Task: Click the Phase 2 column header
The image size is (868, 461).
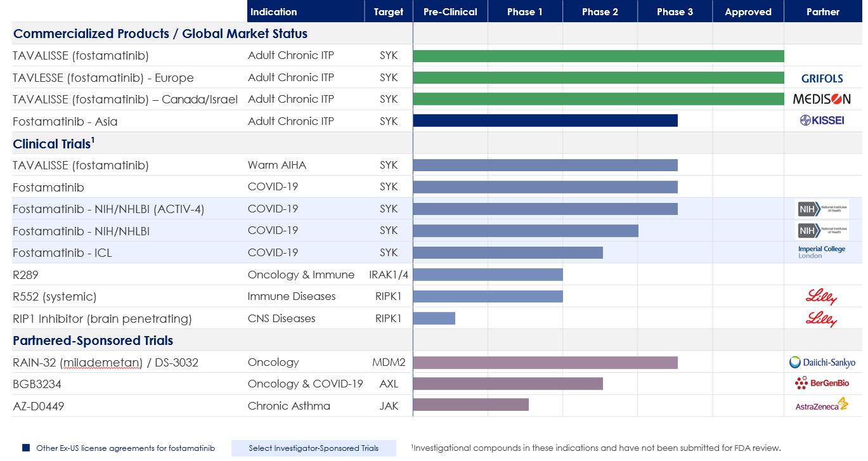Action: coord(600,11)
